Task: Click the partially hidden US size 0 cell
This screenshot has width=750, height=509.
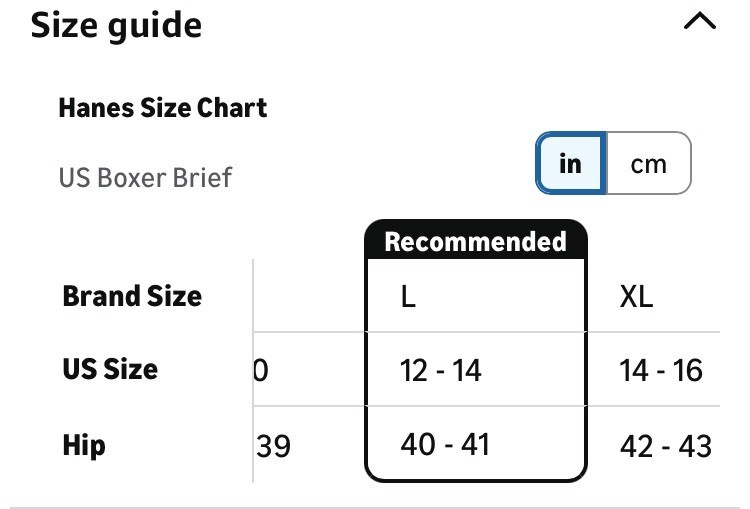Action: [261, 371]
